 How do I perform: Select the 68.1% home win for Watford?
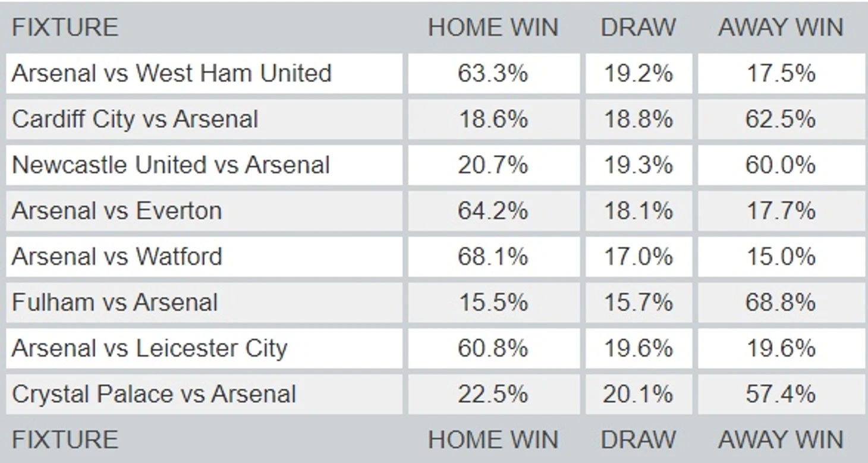[x=493, y=256]
